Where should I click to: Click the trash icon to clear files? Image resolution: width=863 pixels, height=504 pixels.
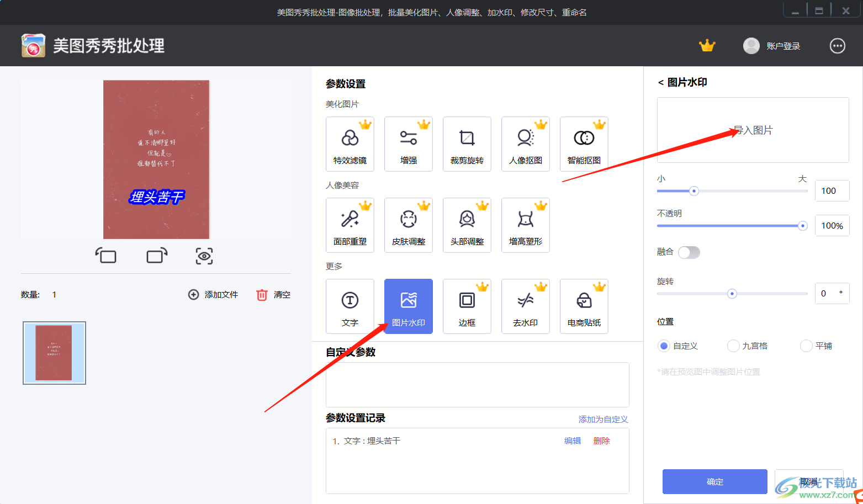point(262,295)
